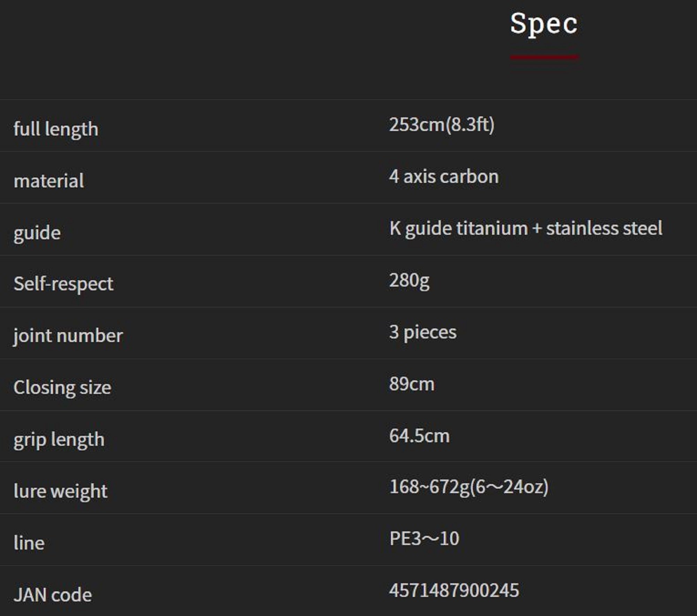
Task: Click the 280g weight value
Action: click(x=409, y=280)
